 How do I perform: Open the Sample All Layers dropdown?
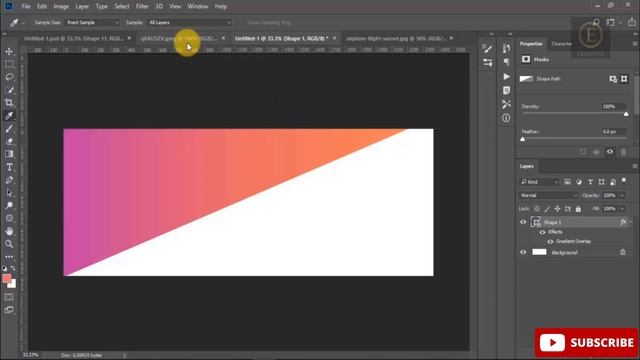(189, 22)
